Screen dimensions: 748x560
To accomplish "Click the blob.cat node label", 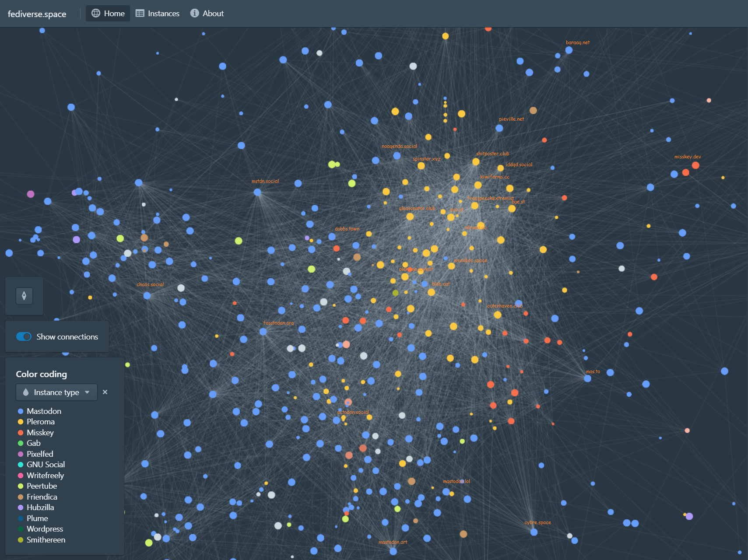I will coord(441,284).
